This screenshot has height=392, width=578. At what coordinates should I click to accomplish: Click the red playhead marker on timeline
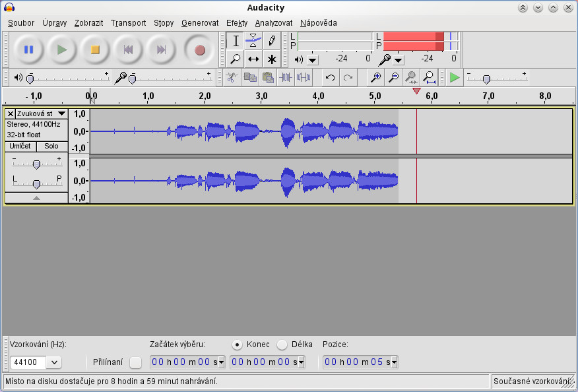[416, 90]
